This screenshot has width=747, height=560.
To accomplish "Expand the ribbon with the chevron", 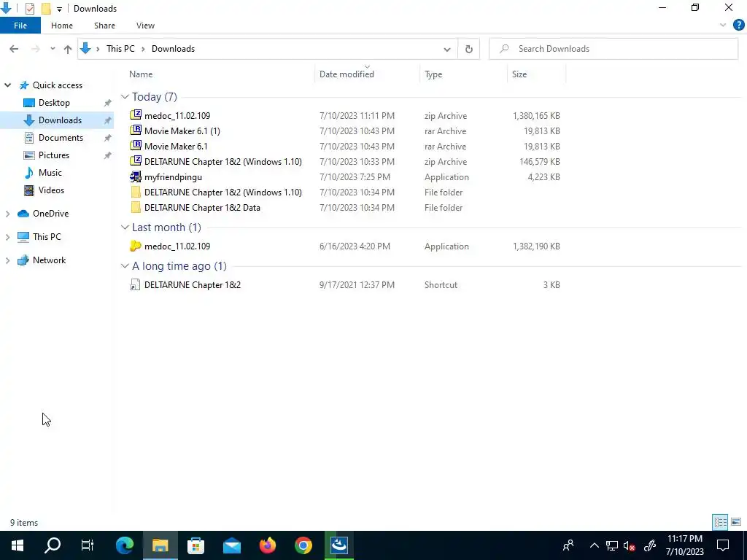I will [723, 26].
